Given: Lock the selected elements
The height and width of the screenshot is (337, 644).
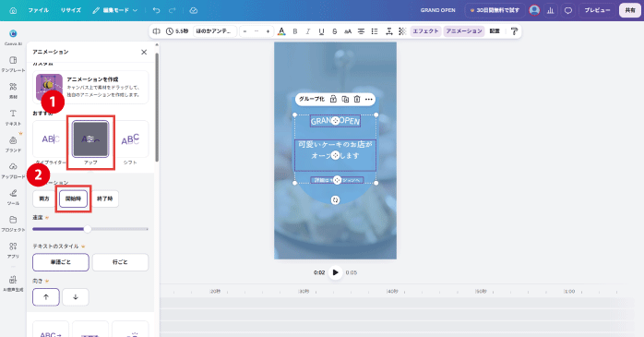Looking at the screenshot, I should (333, 99).
